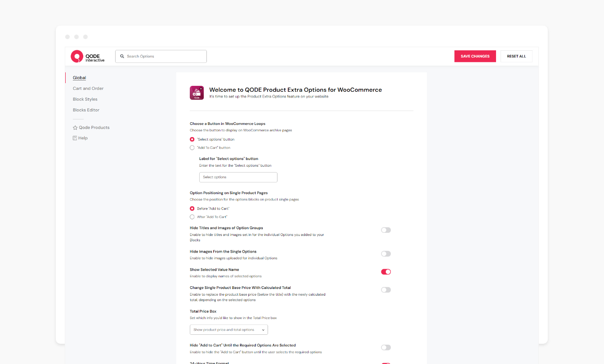Open the Global settings section
The image size is (604, 364).
[79, 78]
